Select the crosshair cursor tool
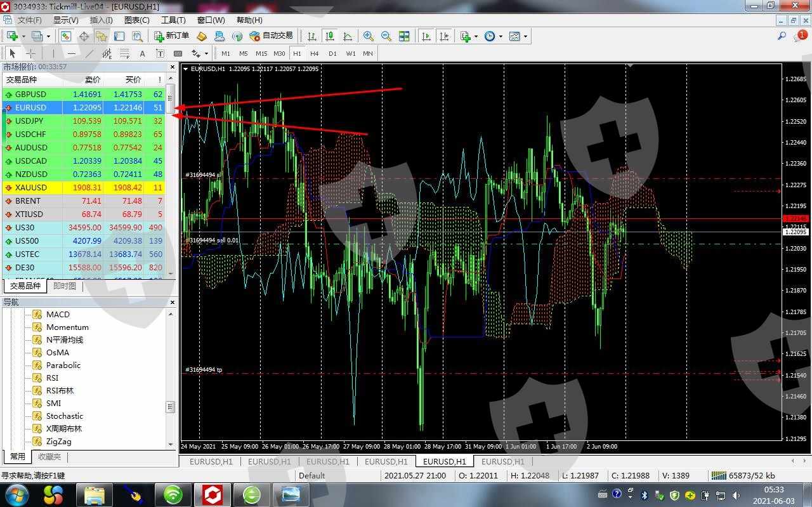The image size is (812, 507). (x=30, y=54)
